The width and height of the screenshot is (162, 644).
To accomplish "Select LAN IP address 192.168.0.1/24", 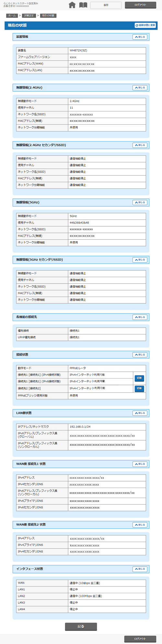I will pyautogui.click(x=80, y=427).
